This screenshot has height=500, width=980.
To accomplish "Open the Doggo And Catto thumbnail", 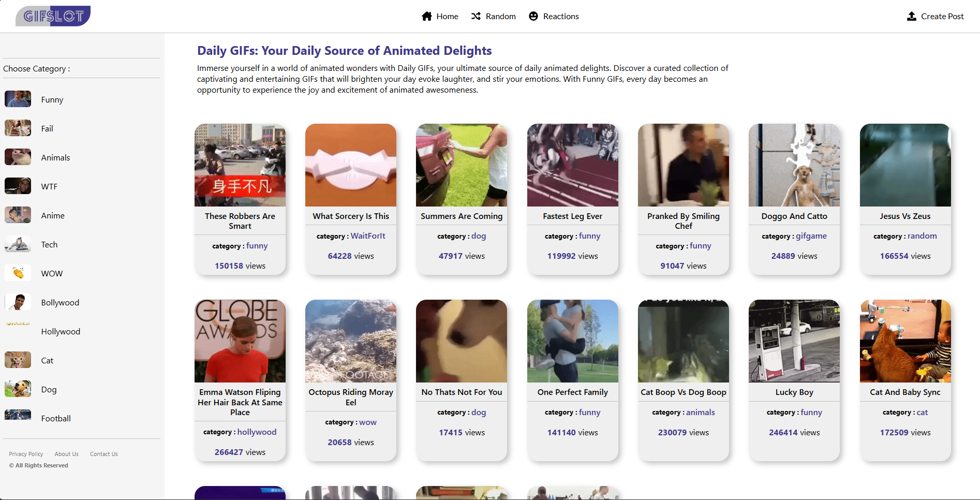I will 794,165.
